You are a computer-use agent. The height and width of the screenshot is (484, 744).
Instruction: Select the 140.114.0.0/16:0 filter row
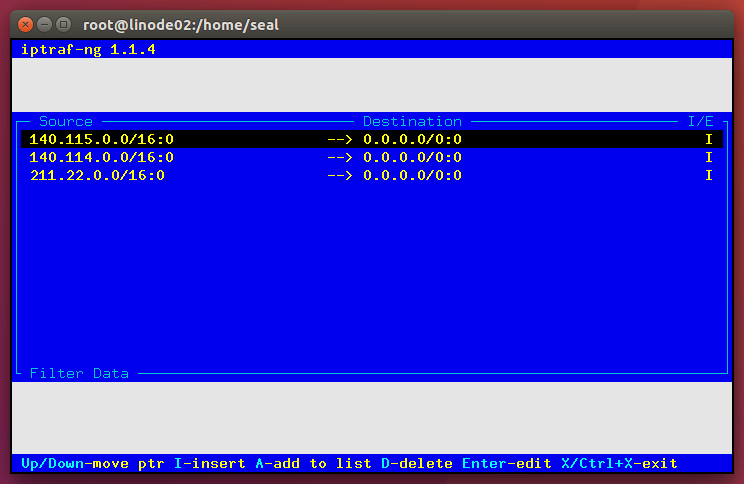click(x=101, y=157)
